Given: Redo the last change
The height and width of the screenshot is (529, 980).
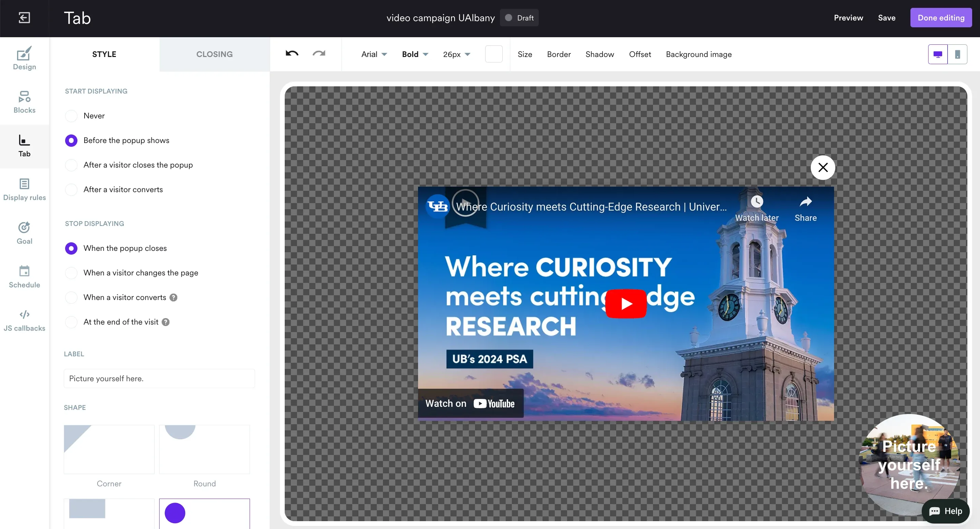Looking at the screenshot, I should coord(319,54).
